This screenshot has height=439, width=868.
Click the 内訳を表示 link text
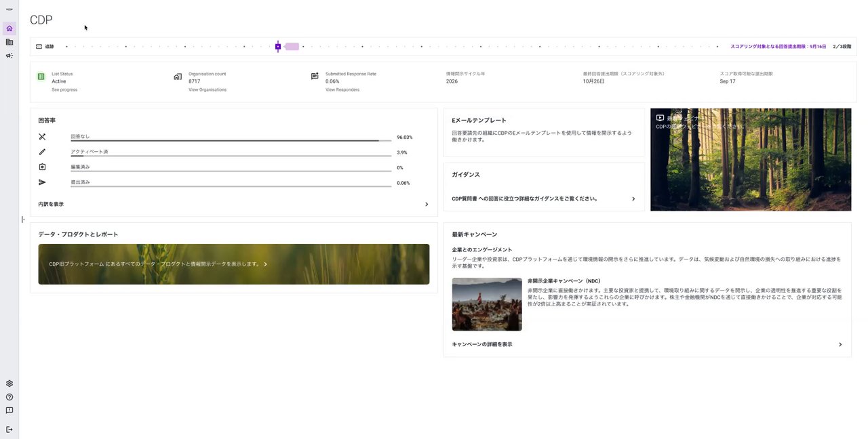(51, 204)
